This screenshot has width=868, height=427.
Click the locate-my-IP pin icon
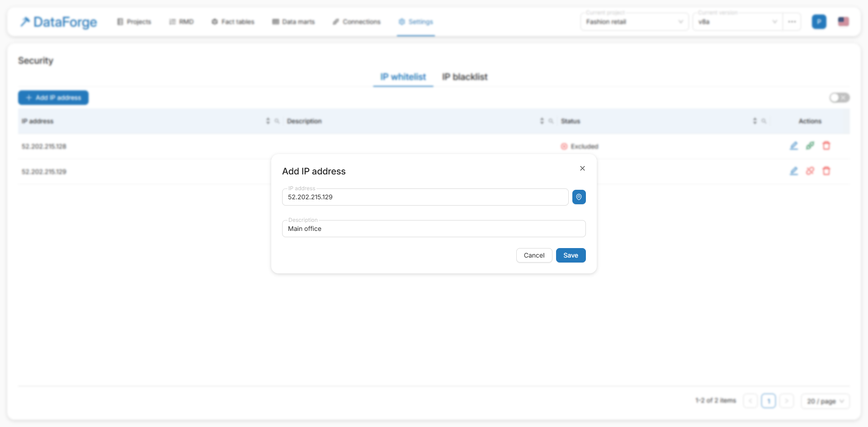579,197
